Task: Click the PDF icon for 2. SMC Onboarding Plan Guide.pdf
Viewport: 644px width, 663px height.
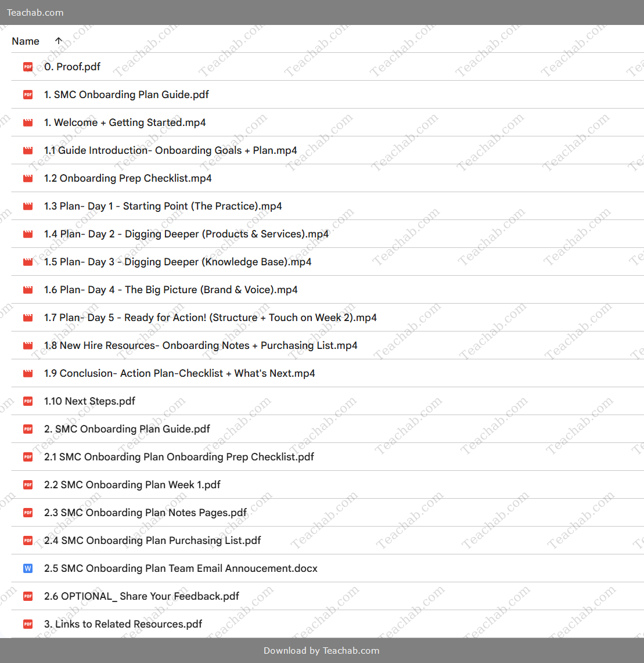Action: tap(28, 429)
